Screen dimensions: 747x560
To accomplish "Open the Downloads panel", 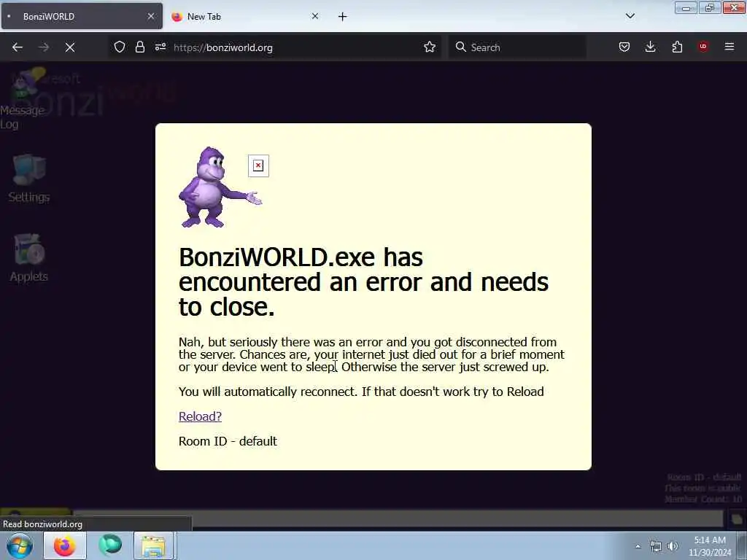I will (x=650, y=47).
